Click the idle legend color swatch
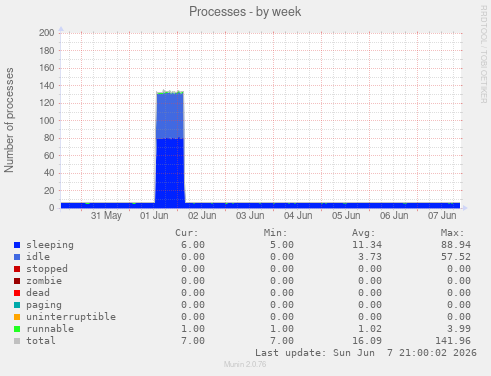491x376 pixels. click(x=17, y=257)
